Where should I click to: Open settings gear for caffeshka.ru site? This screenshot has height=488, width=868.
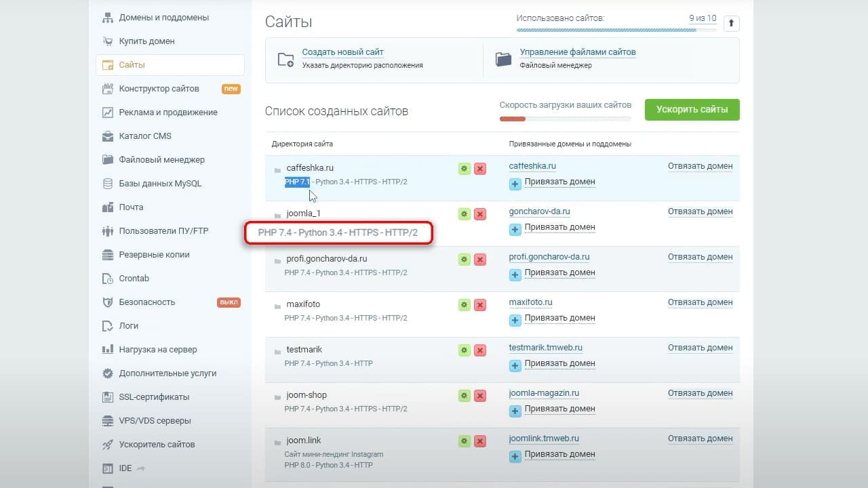464,169
